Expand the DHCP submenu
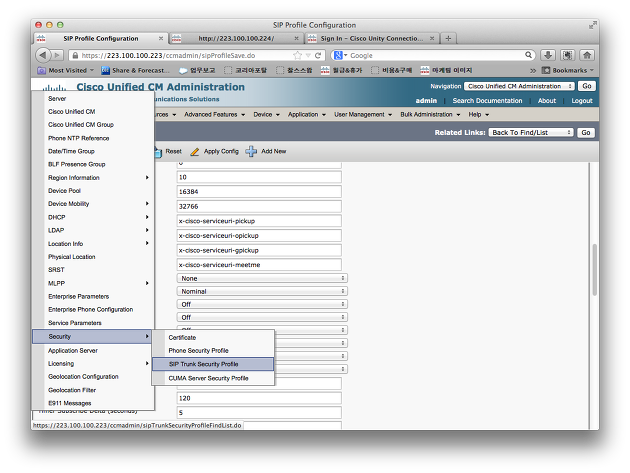 (93, 217)
